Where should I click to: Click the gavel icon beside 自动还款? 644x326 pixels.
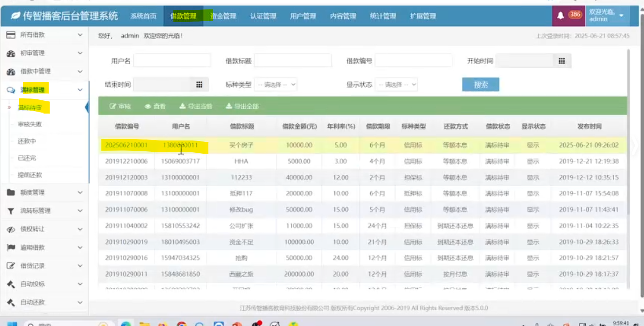[11, 303]
